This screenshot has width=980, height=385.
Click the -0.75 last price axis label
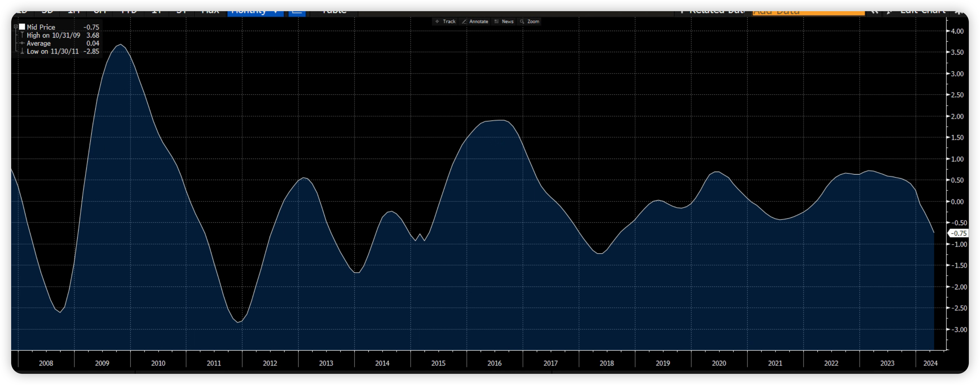[x=958, y=233]
